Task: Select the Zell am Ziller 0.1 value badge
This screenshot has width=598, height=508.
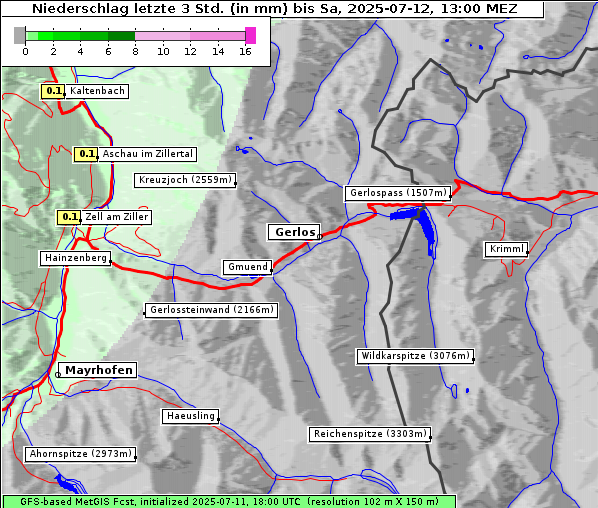Action: (69, 217)
